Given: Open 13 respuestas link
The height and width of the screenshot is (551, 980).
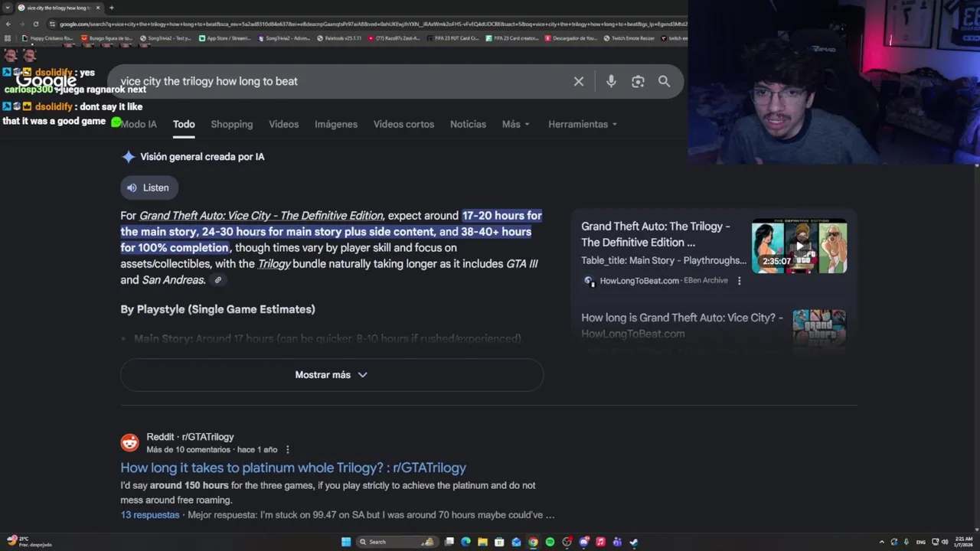Looking at the screenshot, I should [x=150, y=515].
